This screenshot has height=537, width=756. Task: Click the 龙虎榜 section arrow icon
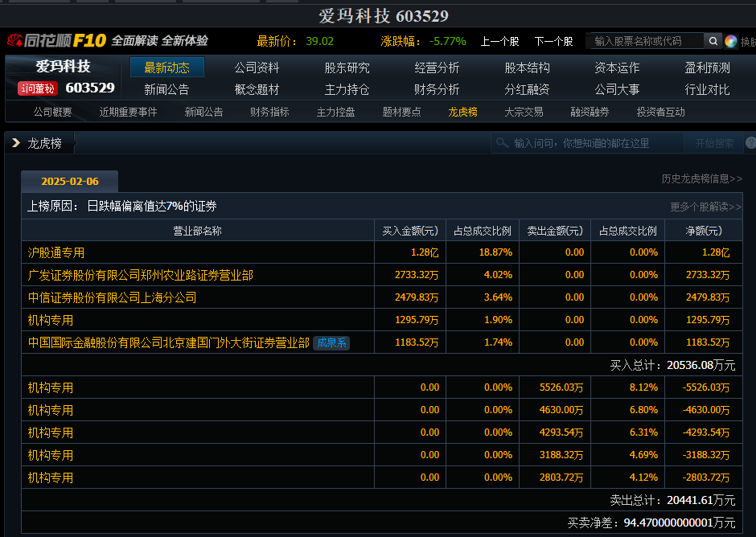pos(16,142)
